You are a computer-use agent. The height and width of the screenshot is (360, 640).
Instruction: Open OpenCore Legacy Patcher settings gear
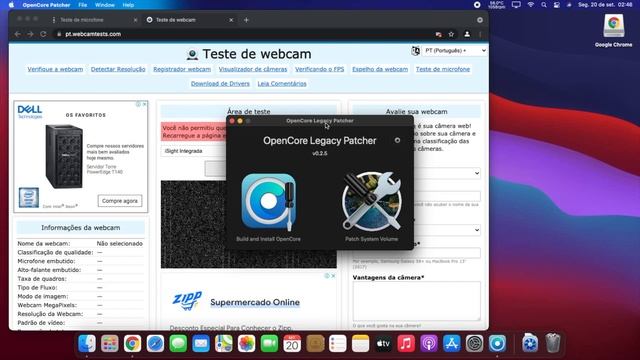point(397,140)
